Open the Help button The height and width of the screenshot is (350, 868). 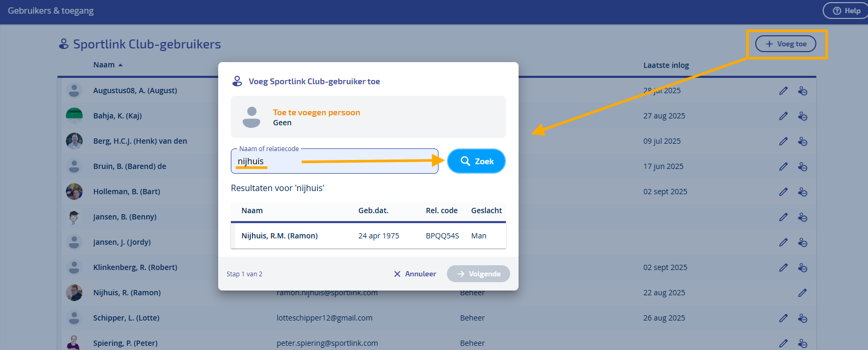click(846, 11)
